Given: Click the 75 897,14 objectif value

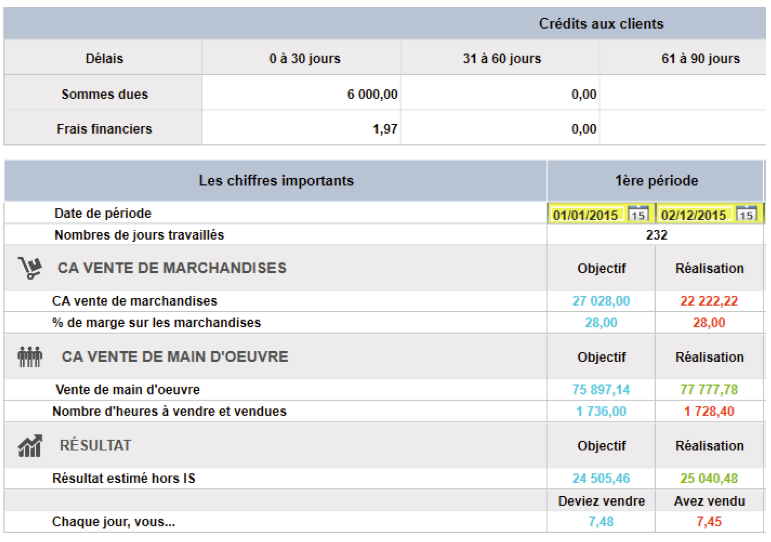Looking at the screenshot, I should (x=601, y=390).
